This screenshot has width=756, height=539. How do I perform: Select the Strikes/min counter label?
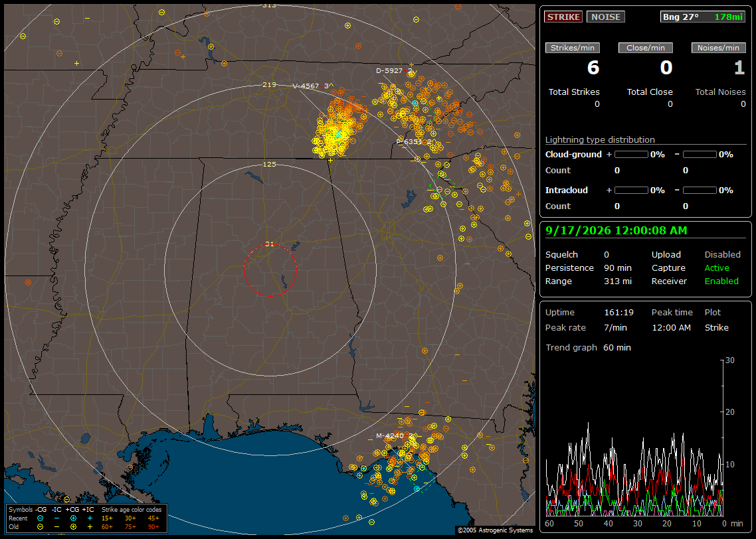pyautogui.click(x=572, y=48)
